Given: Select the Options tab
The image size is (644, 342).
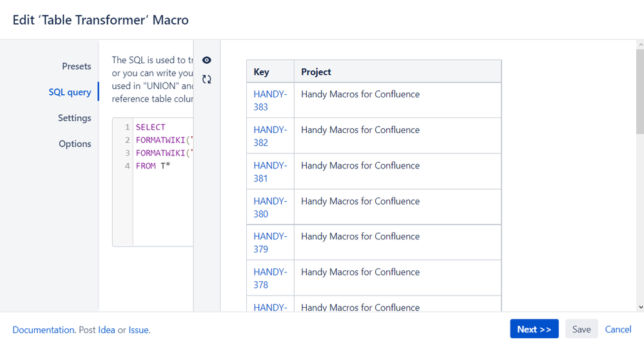Looking at the screenshot, I should coord(75,143).
